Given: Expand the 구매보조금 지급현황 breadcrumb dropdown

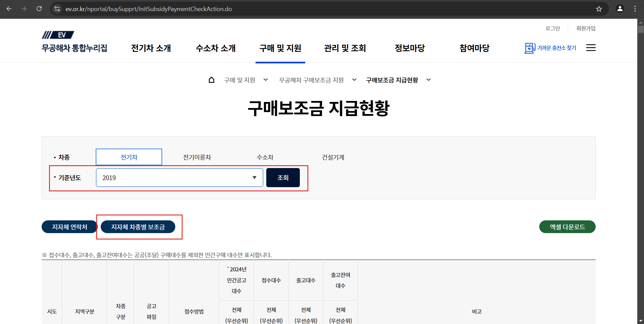Looking at the screenshot, I should tap(428, 80).
